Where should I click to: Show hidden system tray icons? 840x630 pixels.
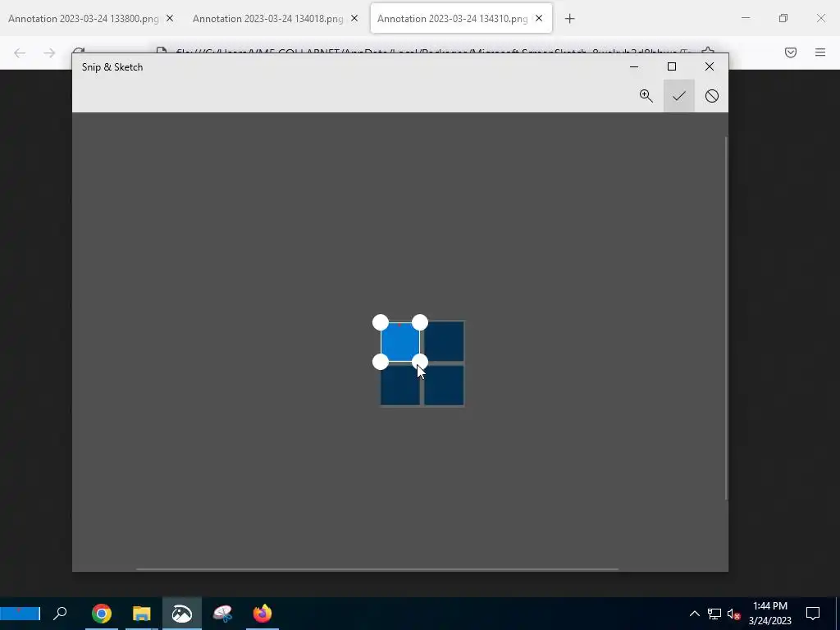pyautogui.click(x=694, y=614)
